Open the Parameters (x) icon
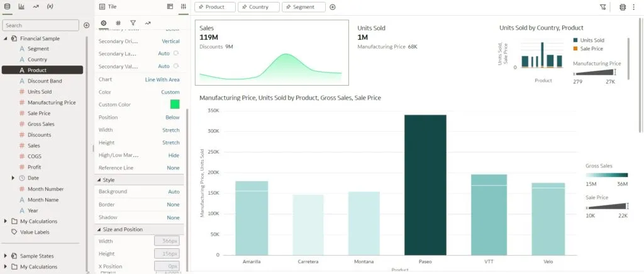This screenshot has width=644, height=274. coord(50,6)
